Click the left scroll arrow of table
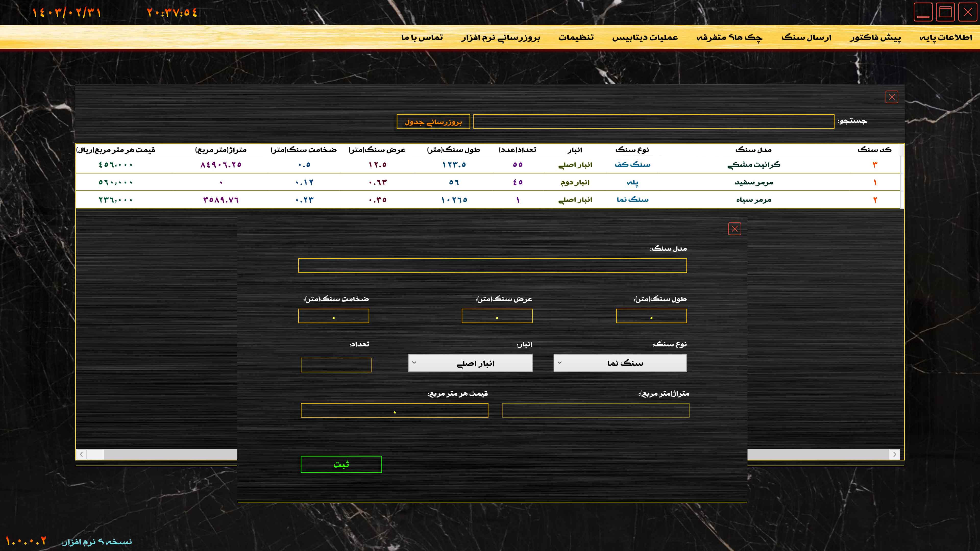The image size is (980, 551). (x=81, y=454)
